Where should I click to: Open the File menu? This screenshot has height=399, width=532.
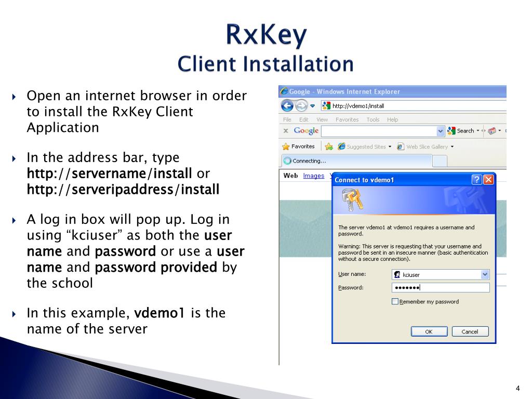click(287, 119)
